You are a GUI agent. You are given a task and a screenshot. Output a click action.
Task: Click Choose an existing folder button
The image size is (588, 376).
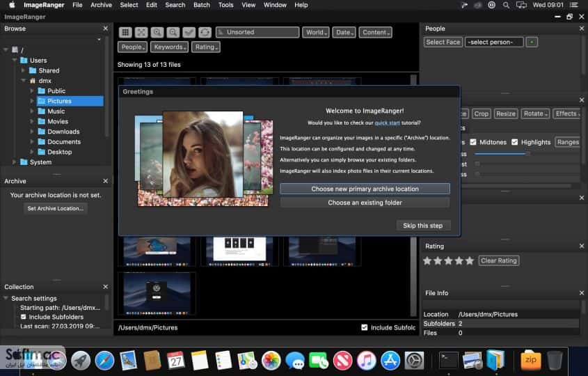coord(365,203)
